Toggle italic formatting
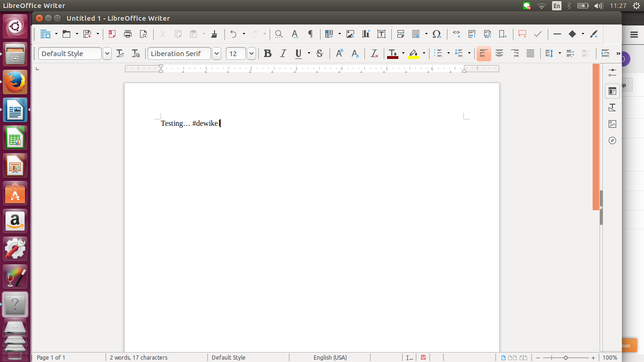 tap(283, 54)
